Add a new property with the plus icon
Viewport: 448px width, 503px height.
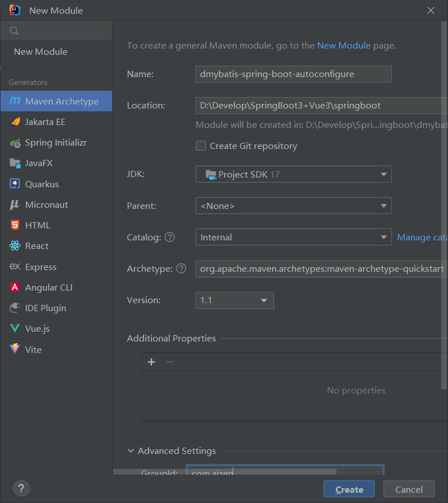click(151, 361)
